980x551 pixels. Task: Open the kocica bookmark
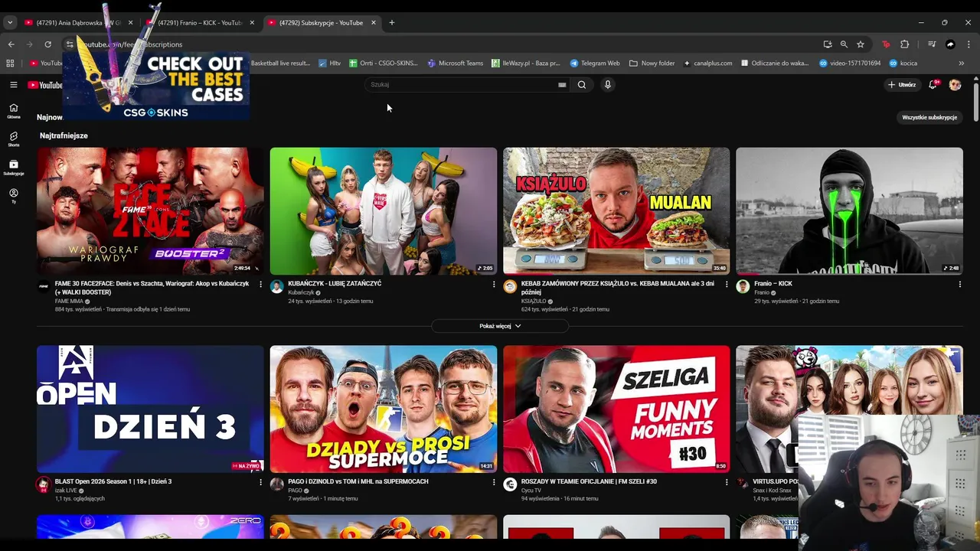tap(903, 64)
